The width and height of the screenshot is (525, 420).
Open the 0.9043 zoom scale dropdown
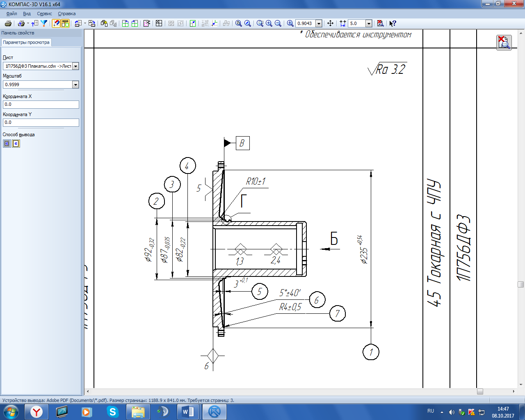coord(319,23)
